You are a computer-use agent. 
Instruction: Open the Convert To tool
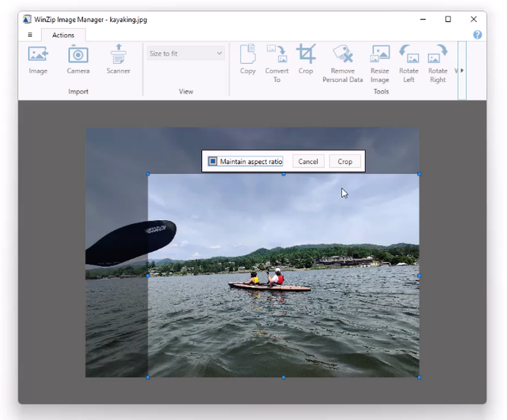point(277,63)
